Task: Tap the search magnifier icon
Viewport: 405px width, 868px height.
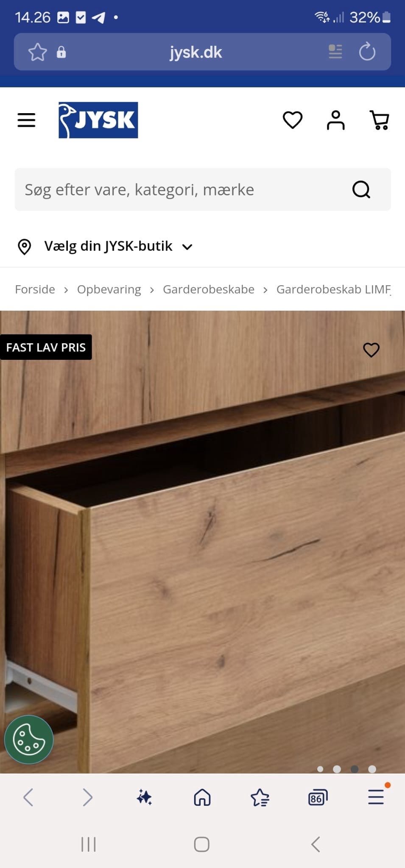Action: point(361,189)
